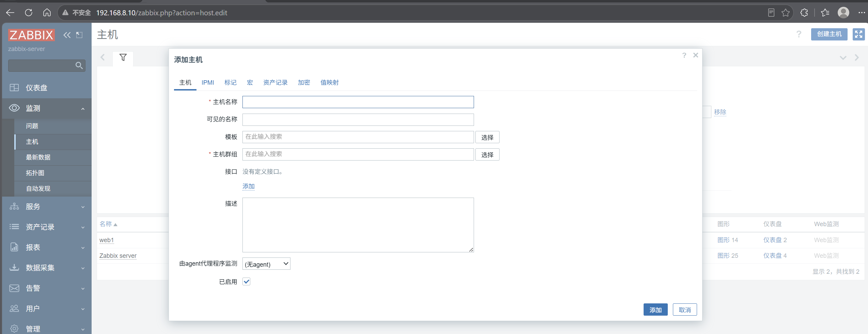This screenshot has height=334, width=868.
Task: Switch to the 宏 tab
Action: click(x=250, y=83)
